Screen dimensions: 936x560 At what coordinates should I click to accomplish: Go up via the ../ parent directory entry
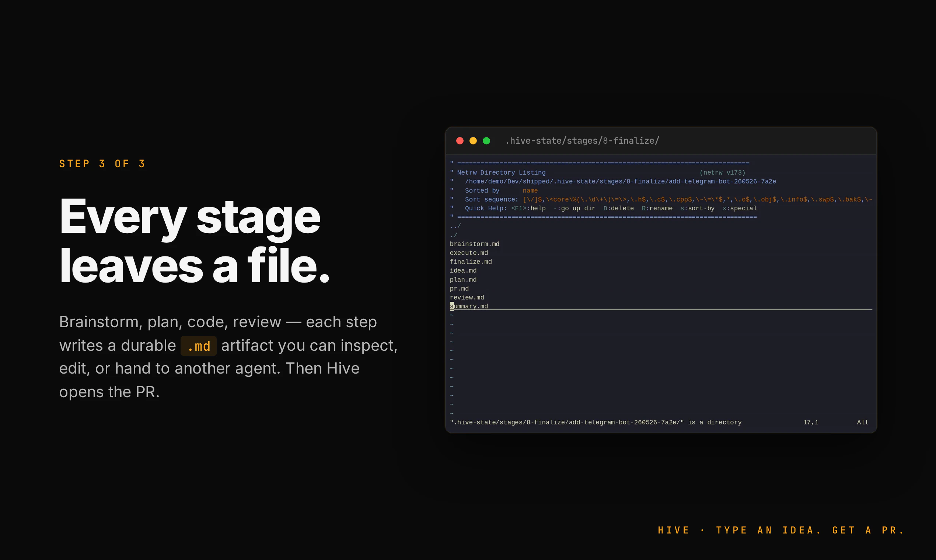point(455,226)
